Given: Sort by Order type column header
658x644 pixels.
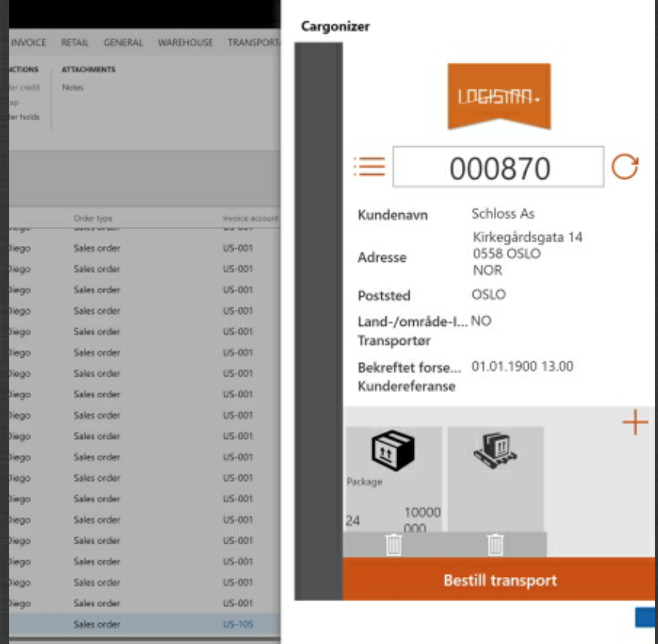Looking at the screenshot, I should (x=93, y=218).
